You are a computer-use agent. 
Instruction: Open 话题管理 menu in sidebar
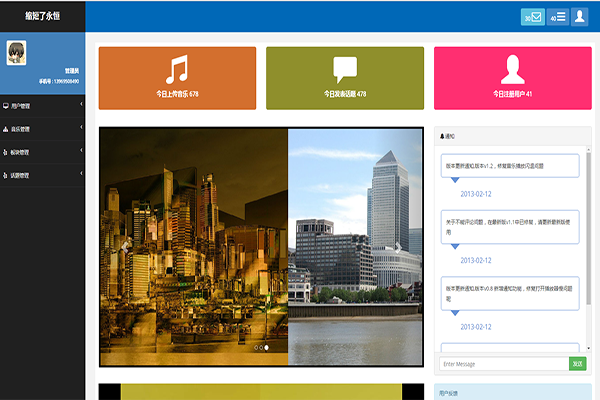pos(42,175)
